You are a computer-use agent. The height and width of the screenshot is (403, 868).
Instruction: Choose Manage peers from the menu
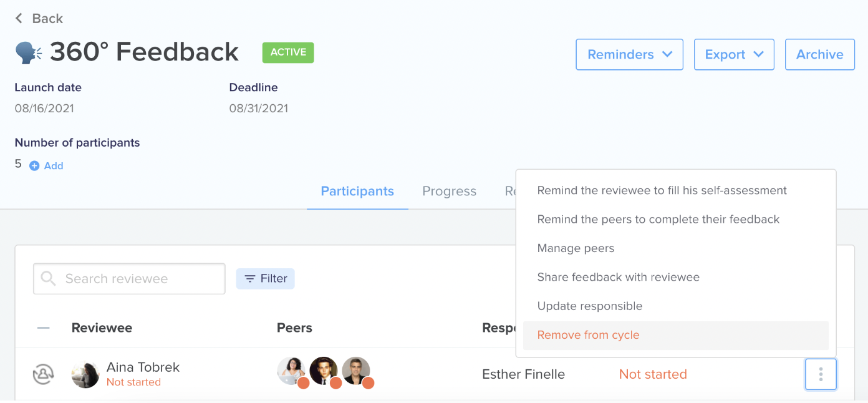click(x=576, y=248)
